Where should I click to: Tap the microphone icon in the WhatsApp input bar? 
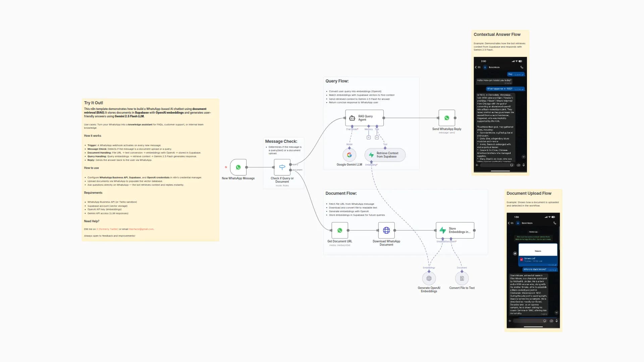524,165
